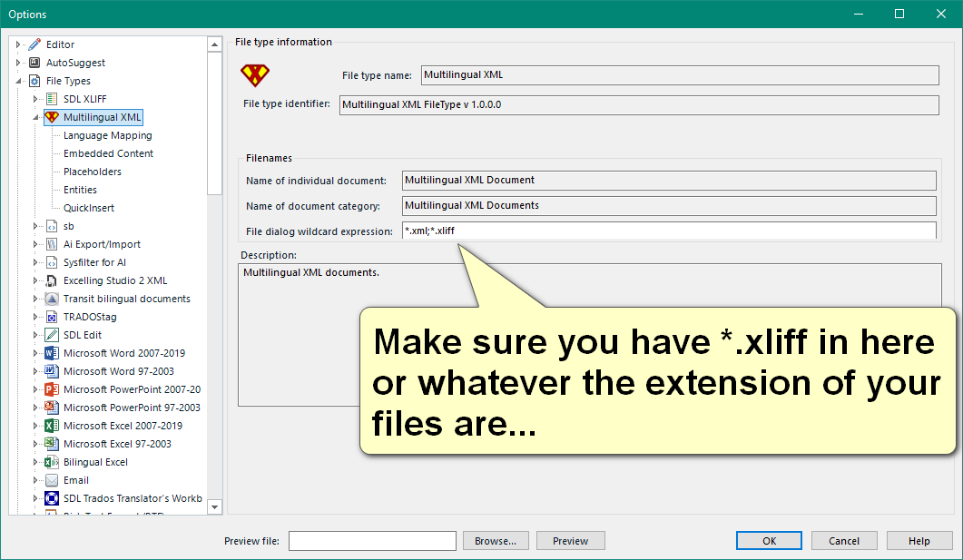The image size is (963, 560).
Task: Click the Preview button
Action: (x=571, y=540)
